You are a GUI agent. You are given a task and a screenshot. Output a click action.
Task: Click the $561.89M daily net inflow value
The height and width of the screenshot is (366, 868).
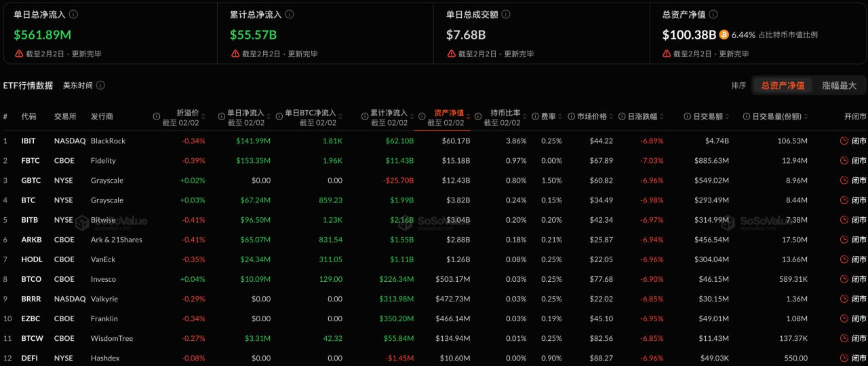[x=42, y=35]
